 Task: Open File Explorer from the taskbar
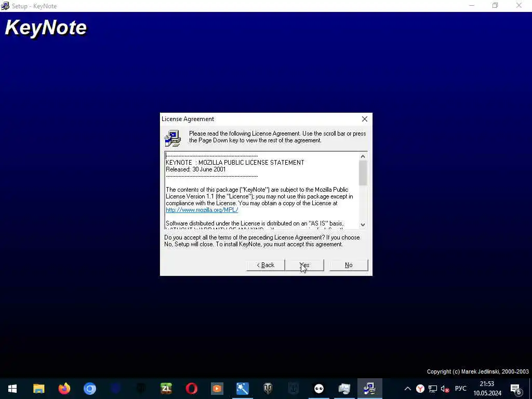click(38, 389)
